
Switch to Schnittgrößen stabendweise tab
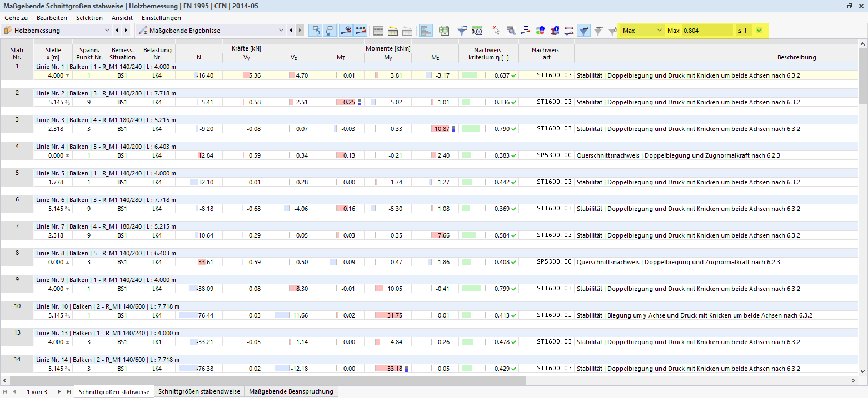[x=199, y=391]
